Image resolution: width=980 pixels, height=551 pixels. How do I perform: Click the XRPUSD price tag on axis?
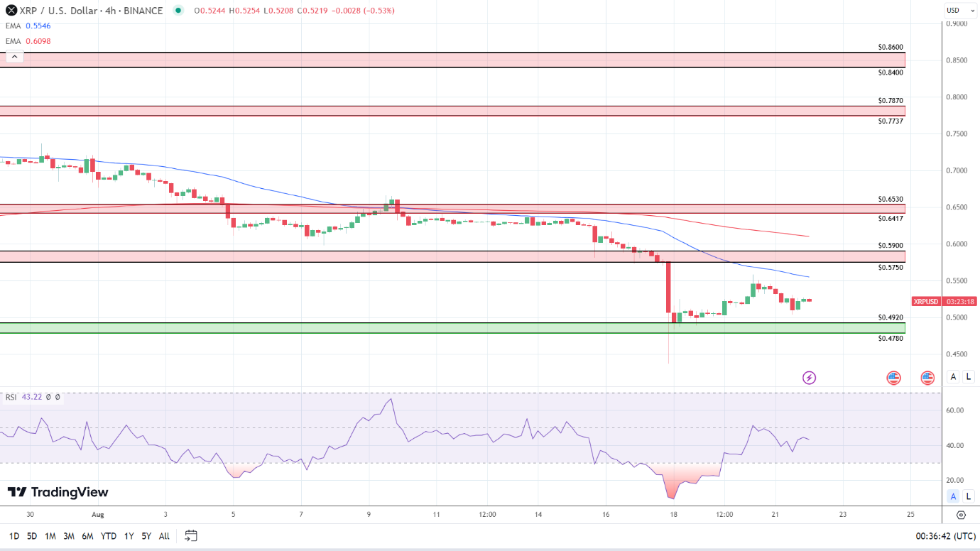(x=926, y=301)
